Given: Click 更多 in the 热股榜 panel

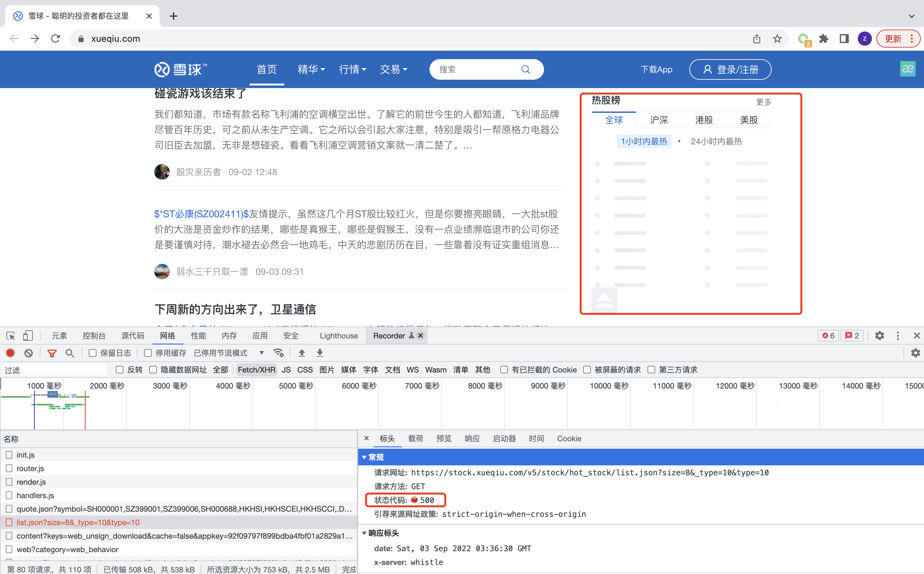Looking at the screenshot, I should [x=763, y=102].
